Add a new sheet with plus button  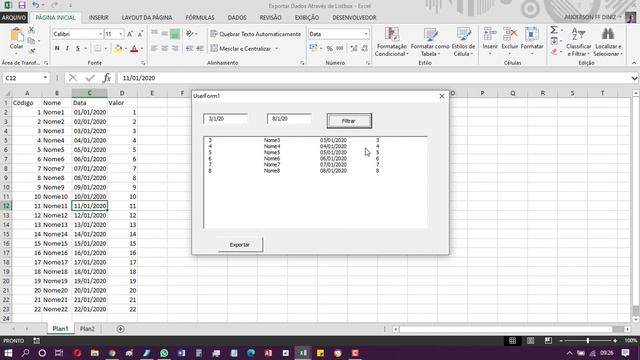[x=120, y=329]
